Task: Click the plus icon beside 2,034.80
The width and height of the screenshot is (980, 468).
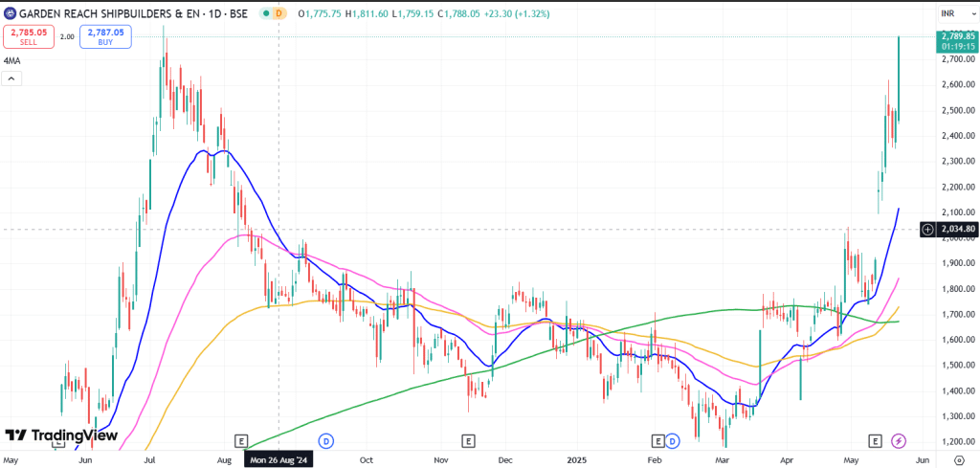Action: [x=927, y=230]
